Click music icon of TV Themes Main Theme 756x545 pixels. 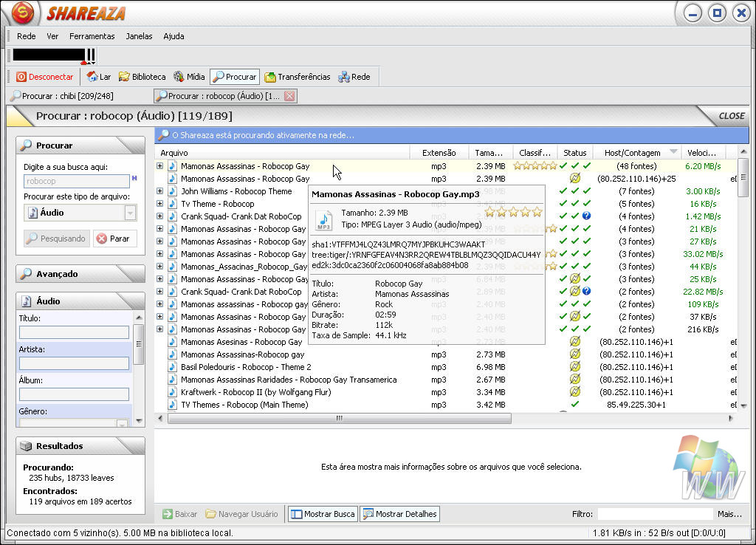click(x=172, y=405)
